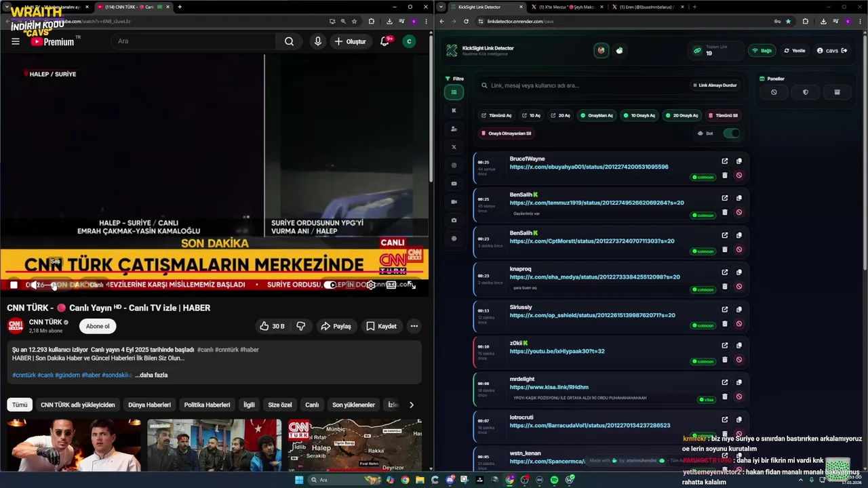Viewport: 868px width, 488px height.
Task: Open video player settings gear
Action: (371, 285)
